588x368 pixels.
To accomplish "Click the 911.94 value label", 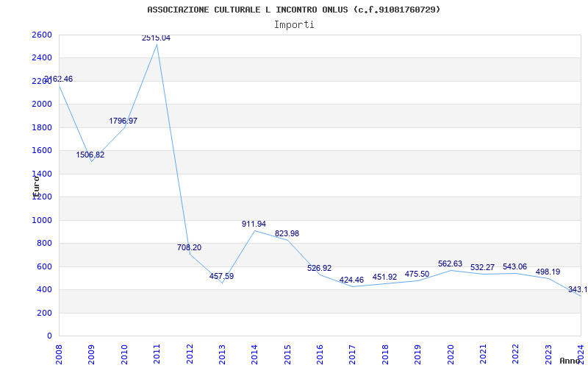I will [254, 224].
